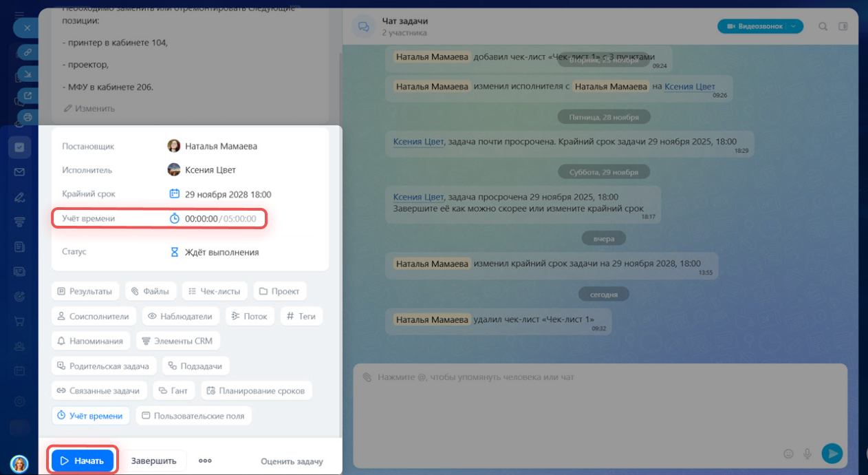Image resolution: width=868 pixels, height=475 pixels.
Task: Click the paperclip attach icon in chat input
Action: click(x=367, y=377)
